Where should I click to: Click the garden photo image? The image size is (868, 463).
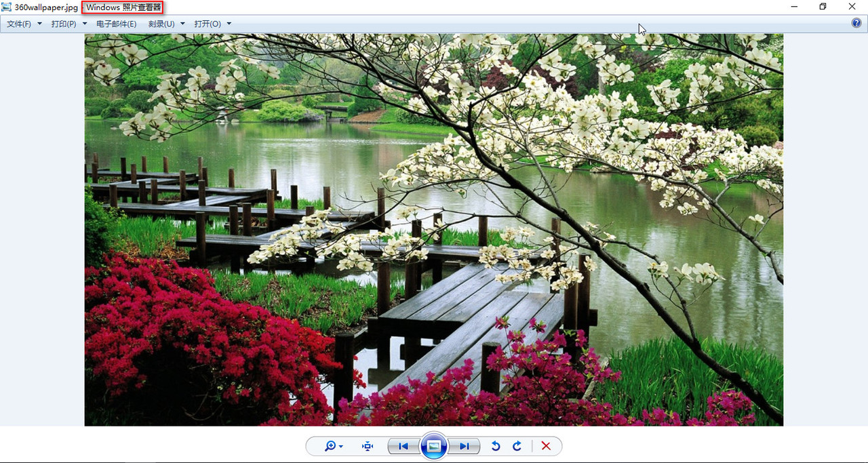coord(434,230)
